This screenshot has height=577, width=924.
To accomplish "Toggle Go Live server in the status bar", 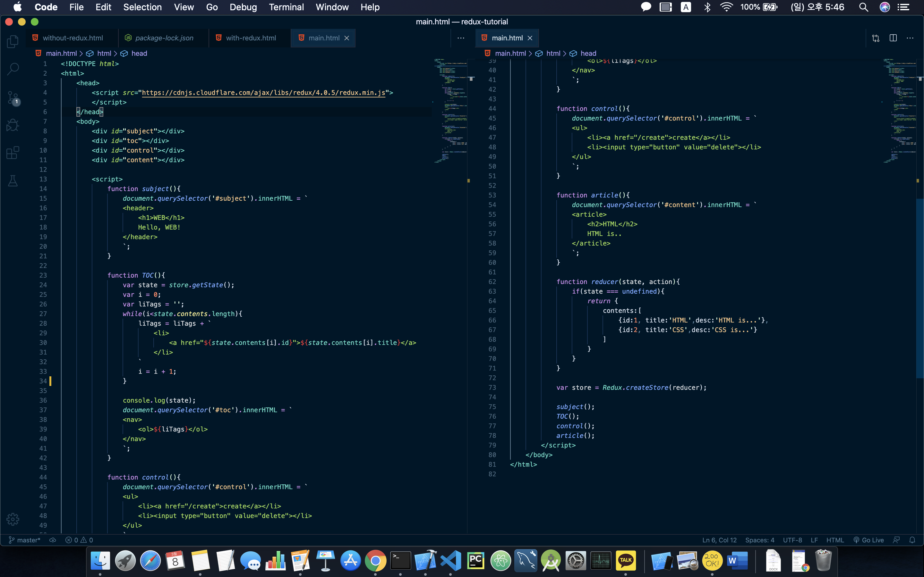I will 868,540.
